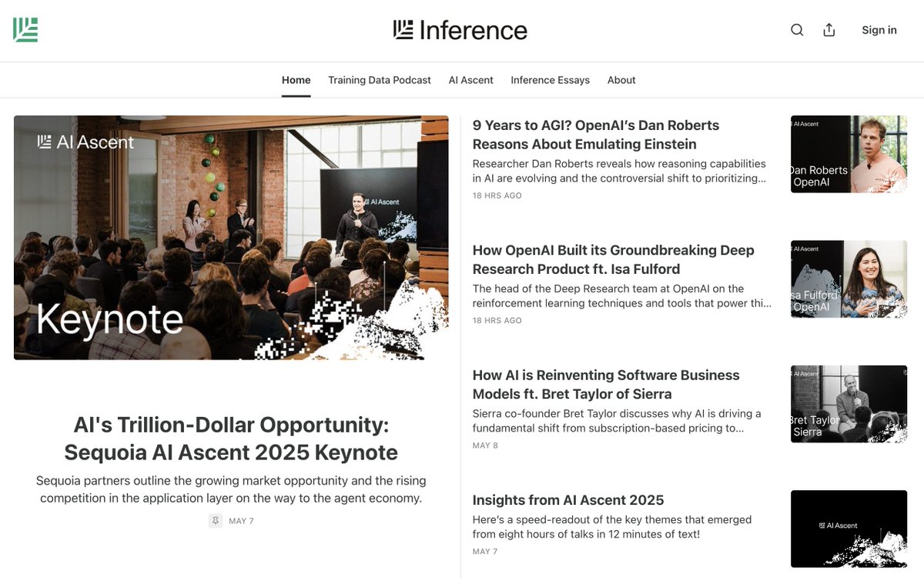
Task: Select the Home tab
Action: coord(296,80)
